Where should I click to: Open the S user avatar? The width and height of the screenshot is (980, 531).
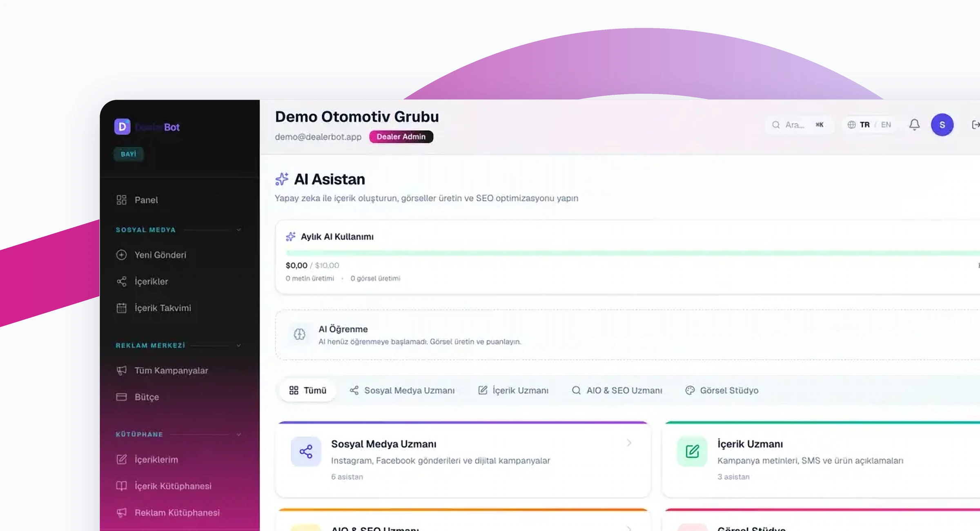click(x=942, y=125)
